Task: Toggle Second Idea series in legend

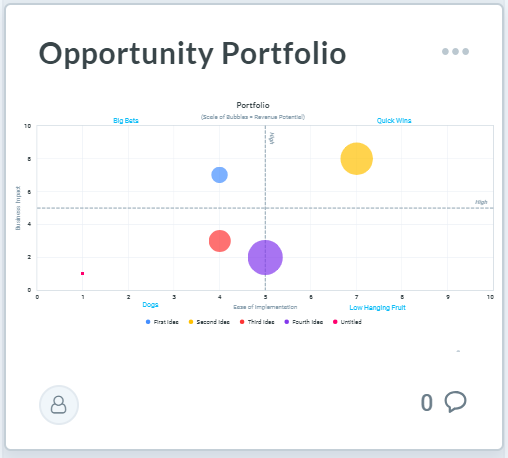Action: [x=209, y=322]
